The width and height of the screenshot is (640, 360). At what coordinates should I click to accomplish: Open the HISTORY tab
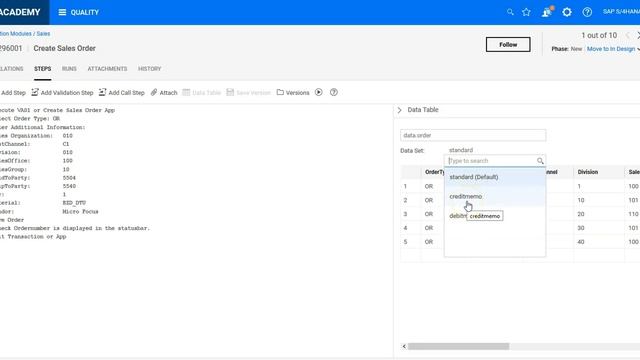tap(149, 69)
